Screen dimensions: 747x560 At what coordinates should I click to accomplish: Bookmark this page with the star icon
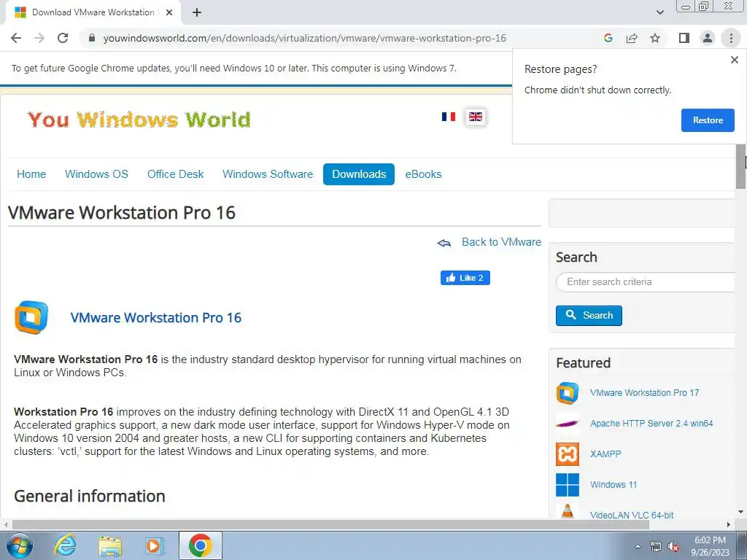point(655,38)
